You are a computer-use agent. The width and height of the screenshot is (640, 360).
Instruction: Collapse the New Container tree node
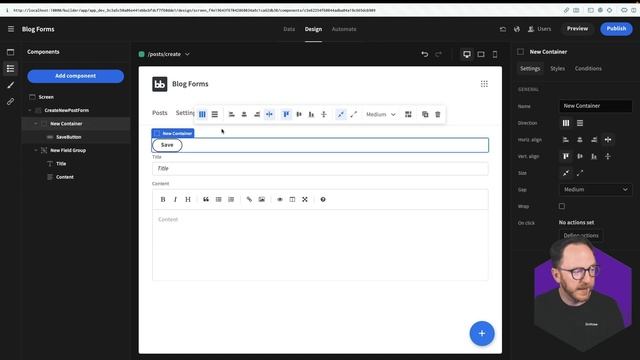36,124
